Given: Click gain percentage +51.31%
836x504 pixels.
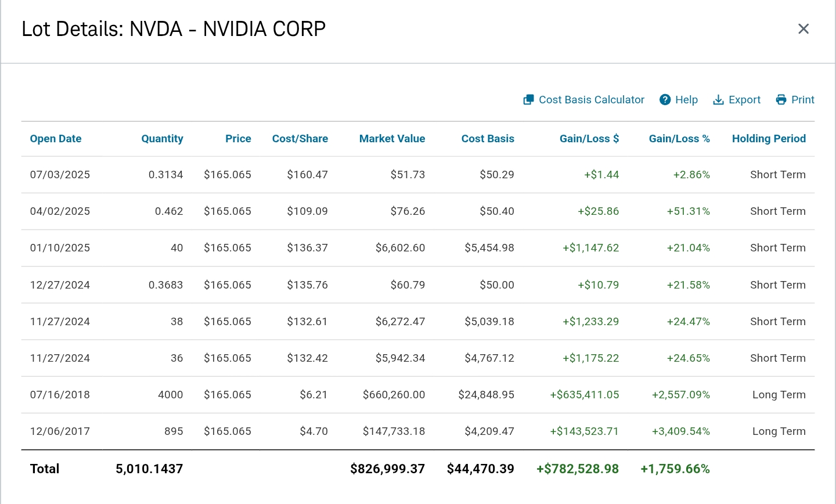Looking at the screenshot, I should click(x=689, y=211).
